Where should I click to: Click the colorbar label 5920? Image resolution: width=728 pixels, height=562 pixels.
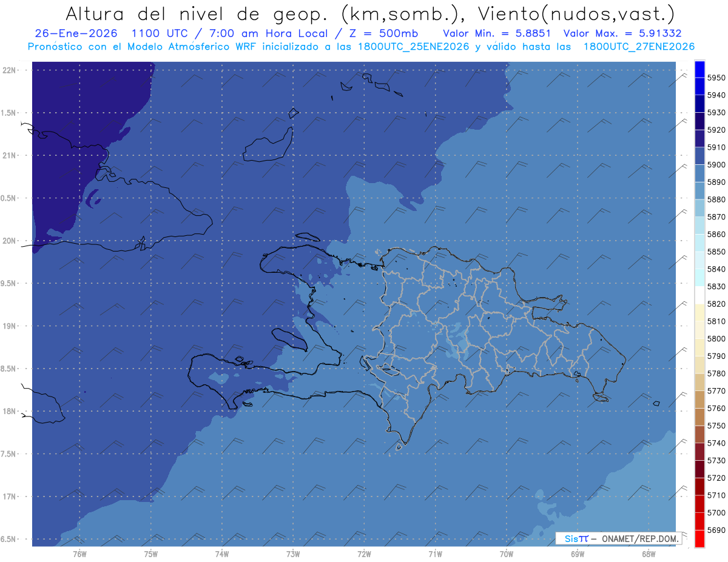pyautogui.click(x=716, y=130)
